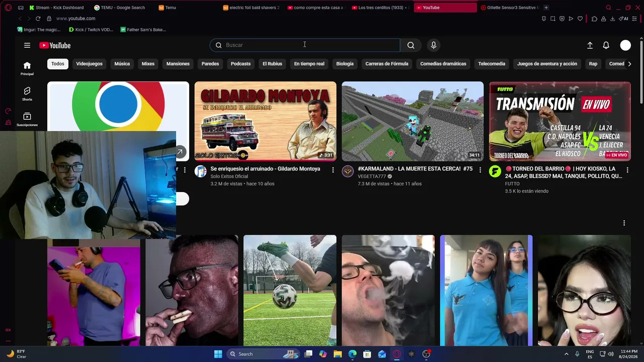Open the browser extensions puzzle icon
This screenshot has height=362, width=644.
pyautogui.click(x=594, y=19)
